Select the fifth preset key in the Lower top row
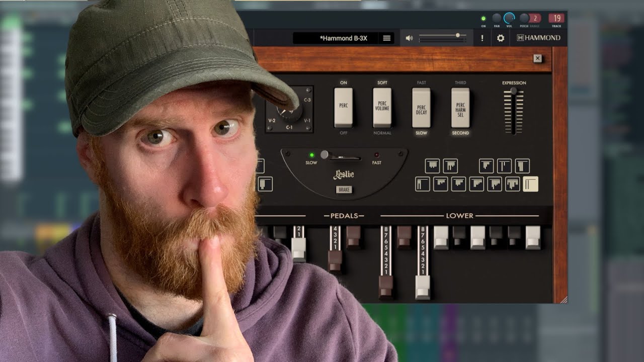Viewport: 644px width, 362px height. (x=522, y=166)
